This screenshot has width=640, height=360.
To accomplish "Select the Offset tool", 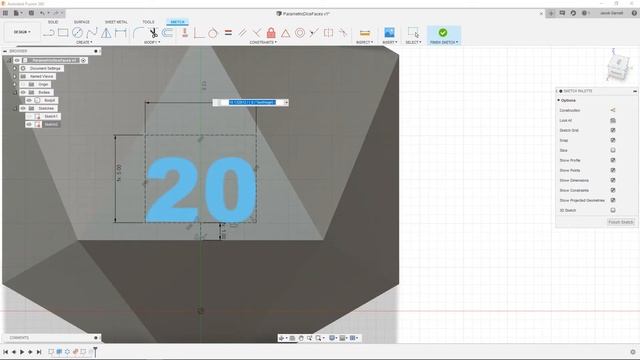I will 167,33.
